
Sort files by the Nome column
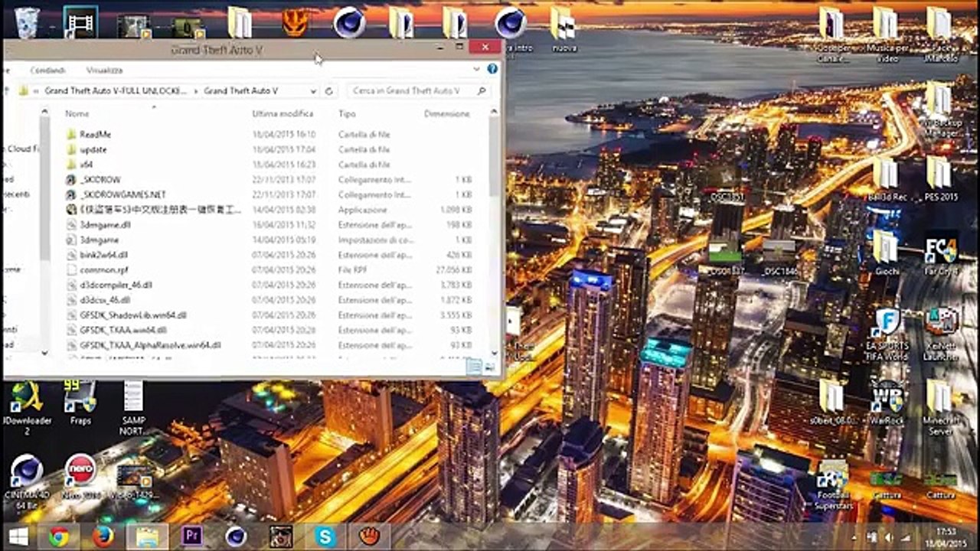coord(77,113)
